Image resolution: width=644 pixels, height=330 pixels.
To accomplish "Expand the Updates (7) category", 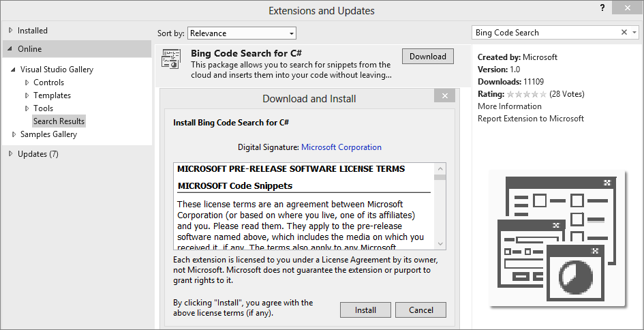I will pos(11,153).
